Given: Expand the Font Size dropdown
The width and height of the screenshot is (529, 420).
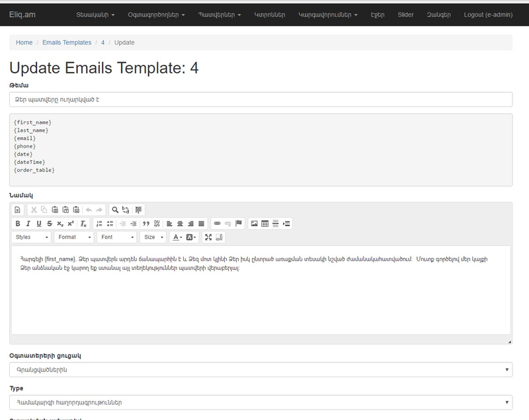Looking at the screenshot, I should coord(153,237).
